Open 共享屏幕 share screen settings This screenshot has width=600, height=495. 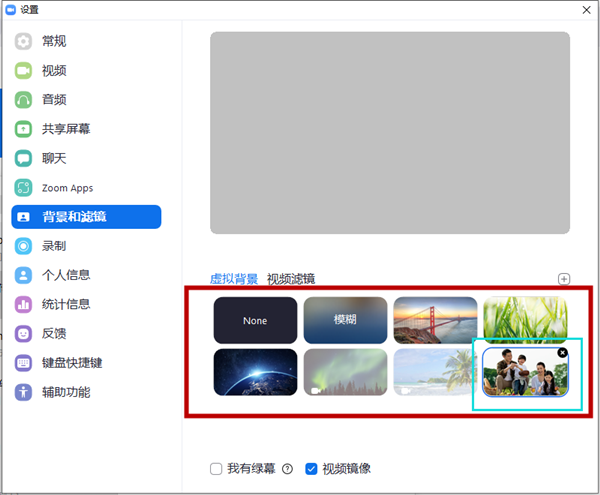(x=67, y=129)
